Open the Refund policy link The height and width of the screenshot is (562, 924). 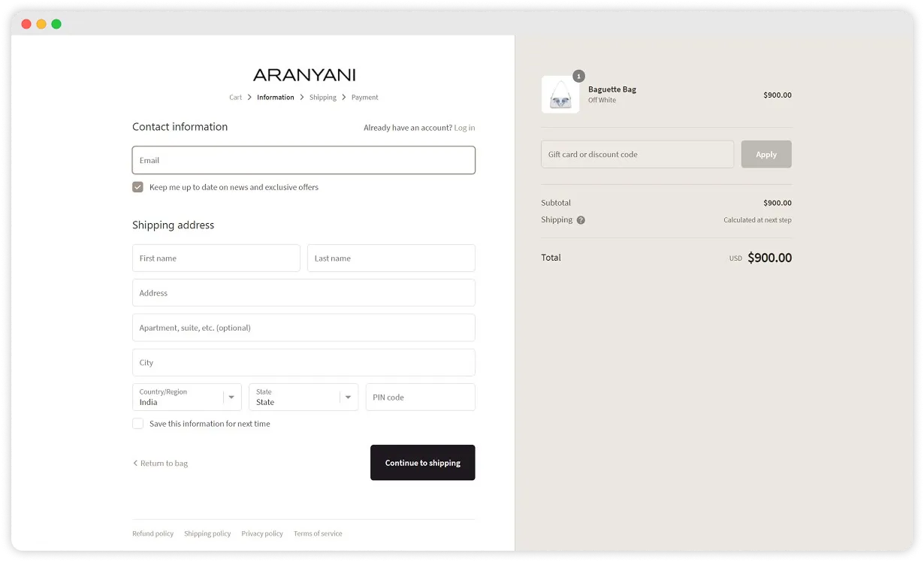[152, 533]
